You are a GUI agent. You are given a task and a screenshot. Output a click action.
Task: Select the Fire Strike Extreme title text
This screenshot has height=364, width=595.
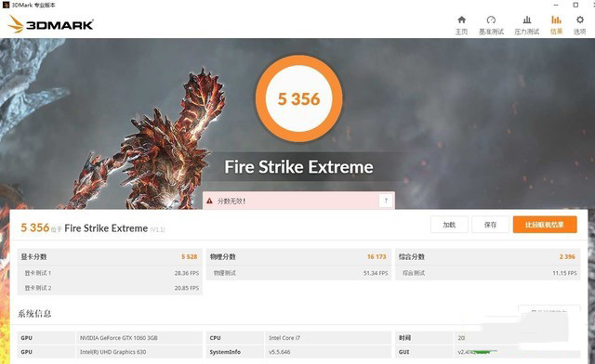pos(299,167)
